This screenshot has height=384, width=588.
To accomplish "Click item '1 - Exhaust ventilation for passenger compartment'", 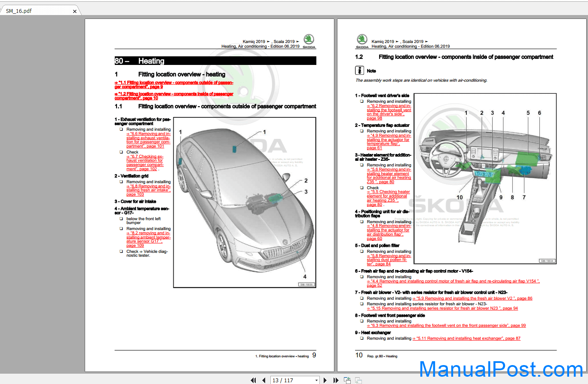I will [x=143, y=121].
